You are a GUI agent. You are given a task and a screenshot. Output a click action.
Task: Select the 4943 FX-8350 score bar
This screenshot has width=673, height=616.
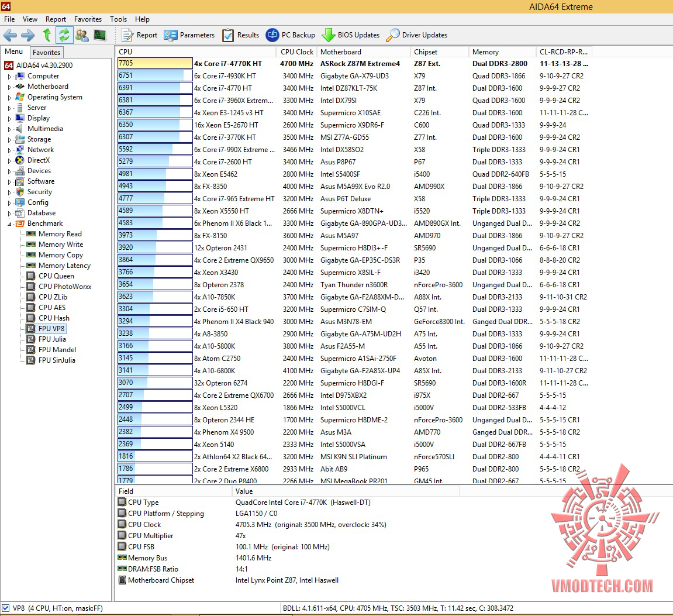[x=155, y=187]
